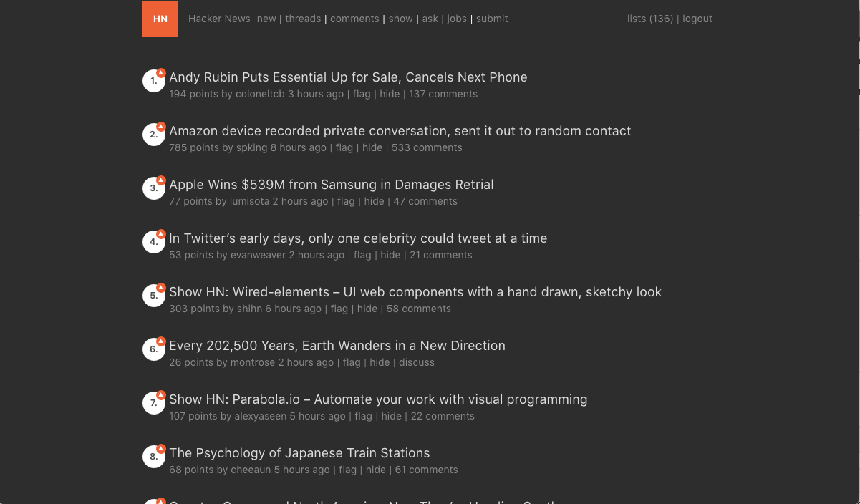
Task: Upvote the Apple Wins $539M story
Action: (x=160, y=179)
